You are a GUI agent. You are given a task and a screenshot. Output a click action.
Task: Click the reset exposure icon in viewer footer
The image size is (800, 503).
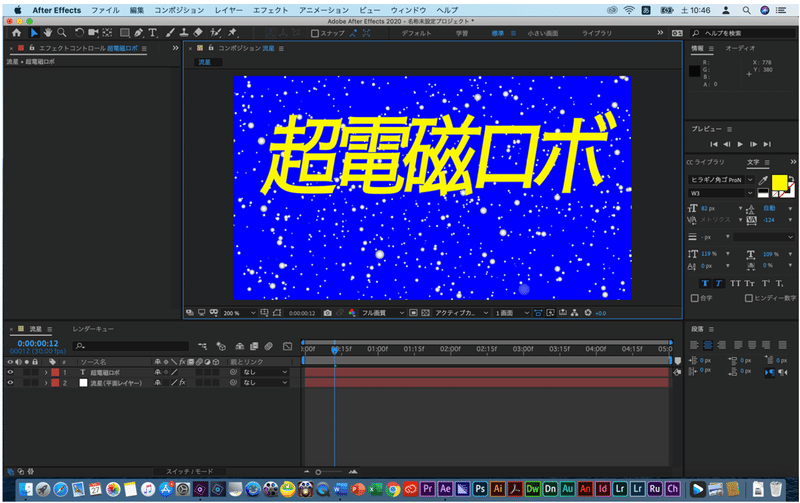point(588,313)
